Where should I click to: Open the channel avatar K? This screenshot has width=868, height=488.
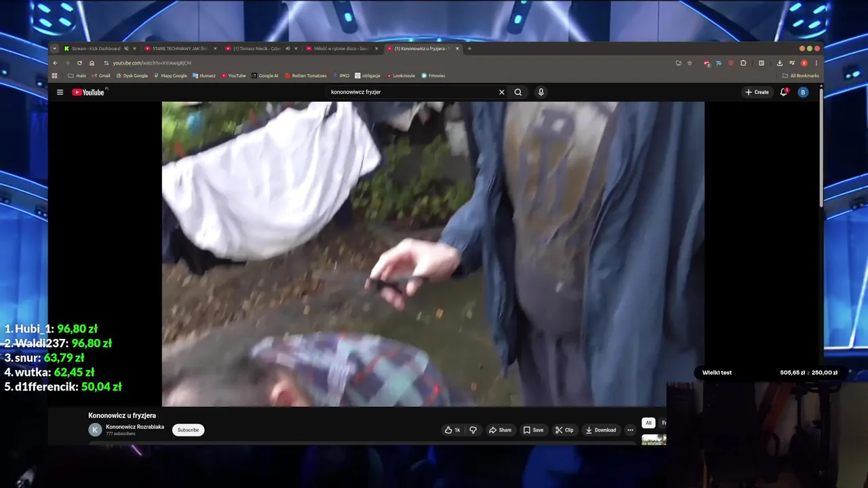[x=95, y=430]
